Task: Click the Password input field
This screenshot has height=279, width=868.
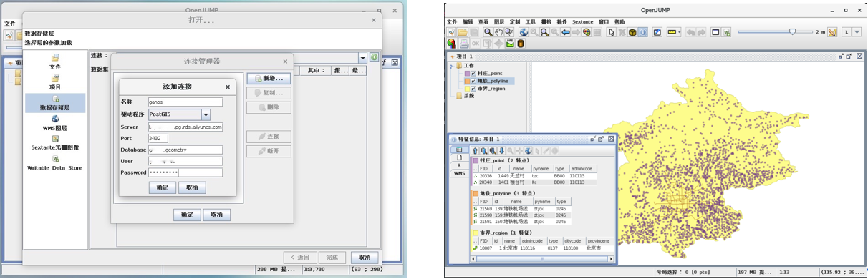Action: pos(185,172)
